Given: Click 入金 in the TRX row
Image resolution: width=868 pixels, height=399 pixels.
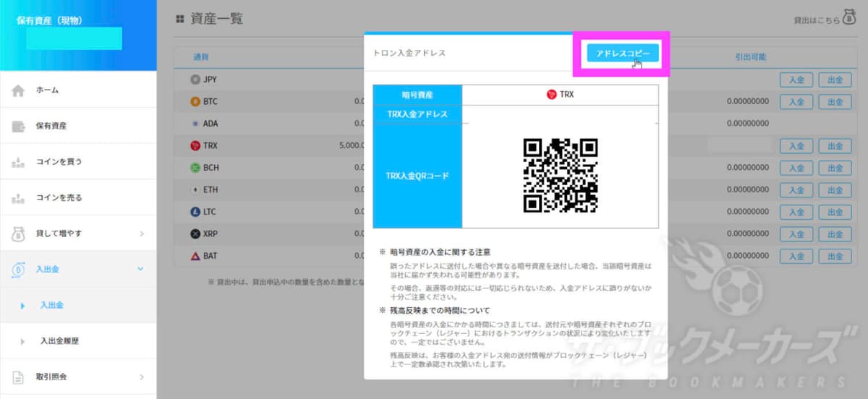Looking at the screenshot, I should tap(796, 146).
